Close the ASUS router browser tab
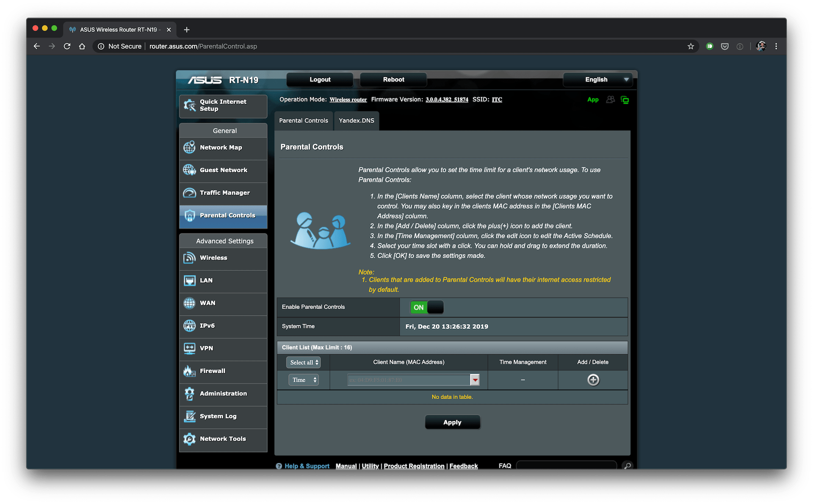 [x=169, y=30]
